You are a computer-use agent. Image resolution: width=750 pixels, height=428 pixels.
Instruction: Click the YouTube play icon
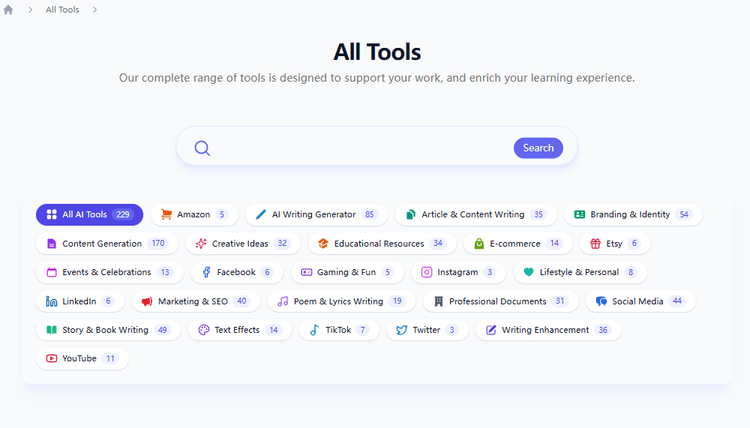[x=52, y=358]
